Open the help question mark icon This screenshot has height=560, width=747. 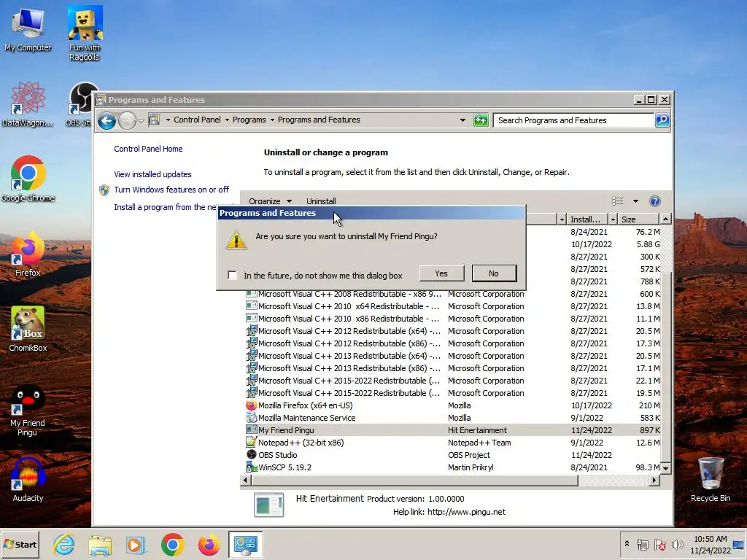tap(655, 201)
